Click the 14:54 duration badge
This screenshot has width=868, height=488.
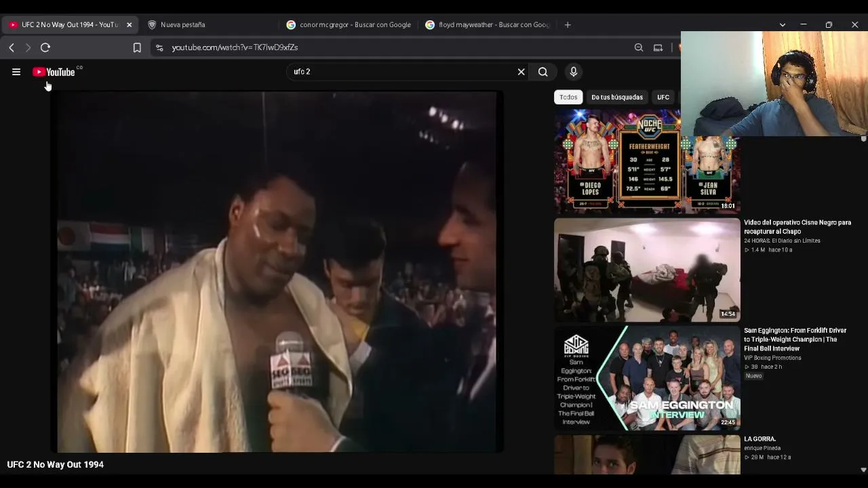click(x=728, y=314)
